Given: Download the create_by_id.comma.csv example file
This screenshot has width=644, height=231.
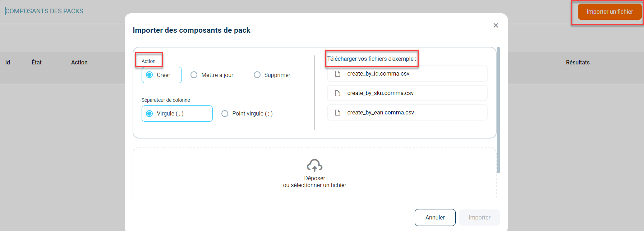Looking at the screenshot, I should click(x=378, y=74).
